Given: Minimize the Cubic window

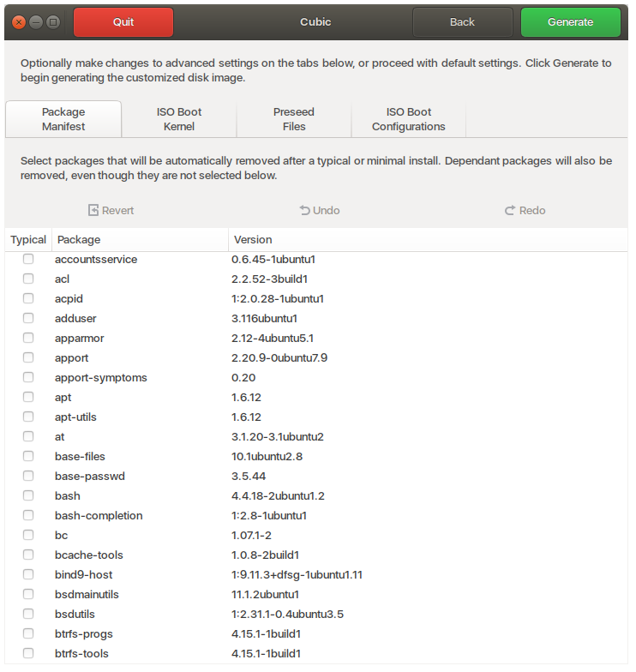Looking at the screenshot, I should click(x=36, y=22).
